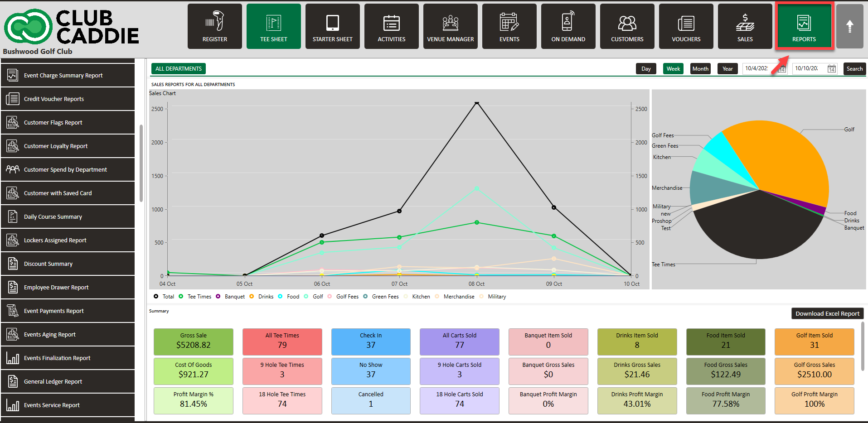Viewport: 868px width, 423px height.
Task: Toggle the Tee Times legend series
Action: (195, 297)
